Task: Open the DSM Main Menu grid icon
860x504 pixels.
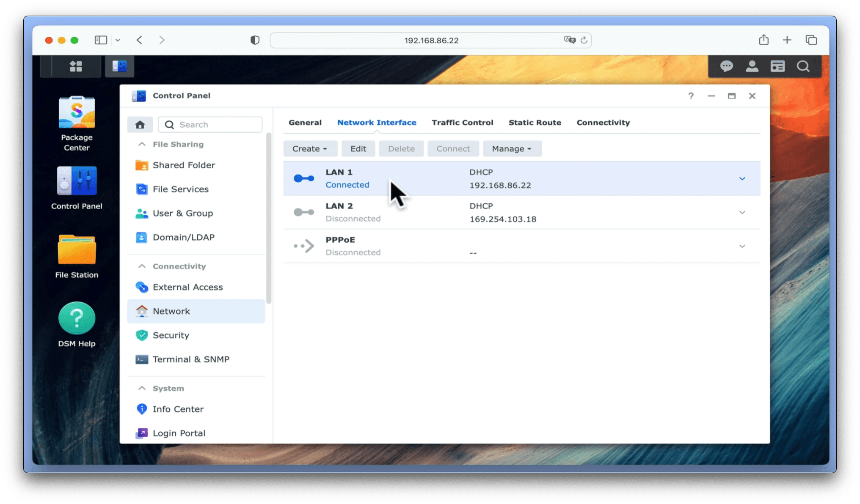Action: click(76, 66)
